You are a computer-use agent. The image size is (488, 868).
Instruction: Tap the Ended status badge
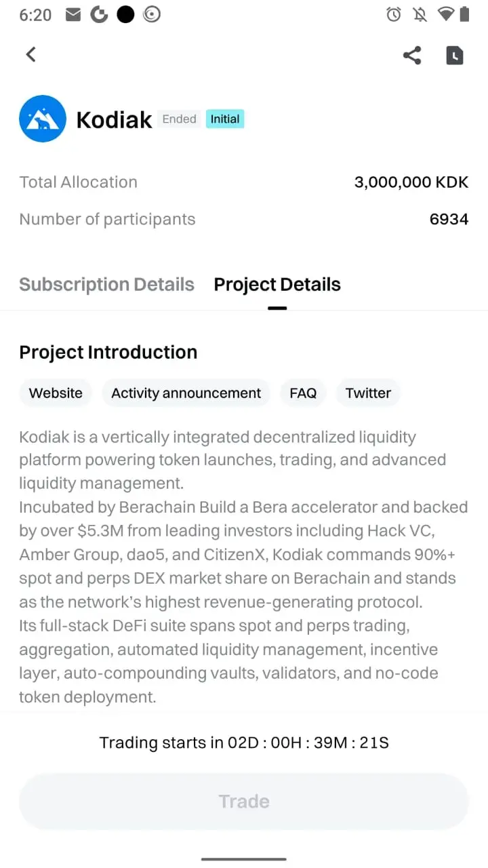[180, 119]
